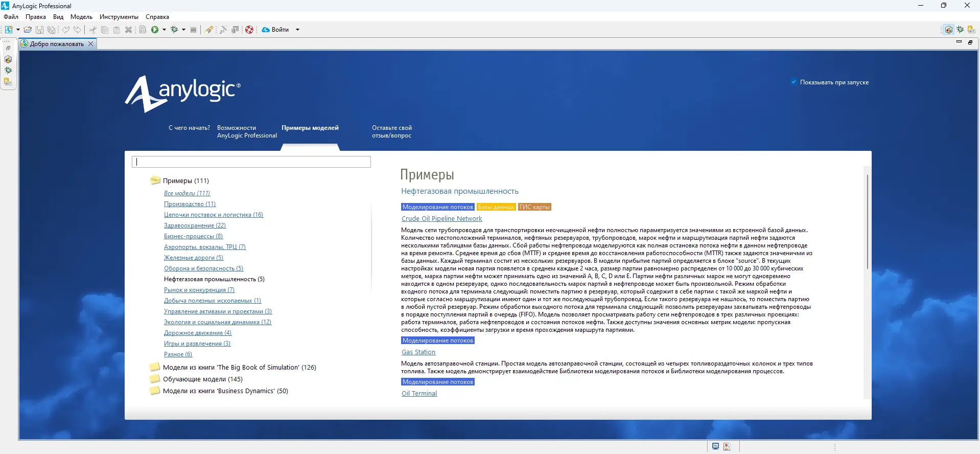980x454 pixels.
Task: Open the New Model dropdown arrow
Action: (18, 30)
